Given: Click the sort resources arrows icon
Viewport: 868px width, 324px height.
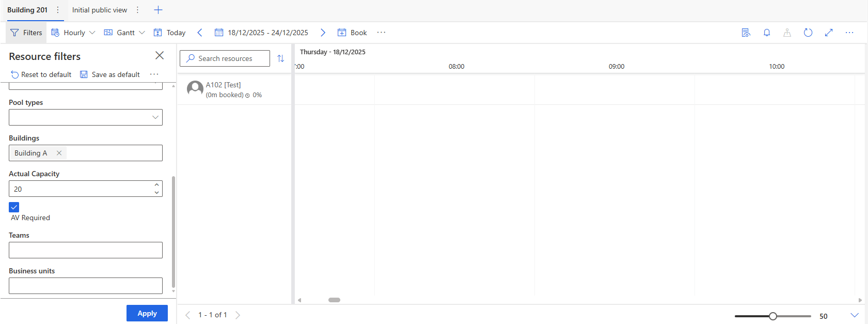Looking at the screenshot, I should pos(280,58).
